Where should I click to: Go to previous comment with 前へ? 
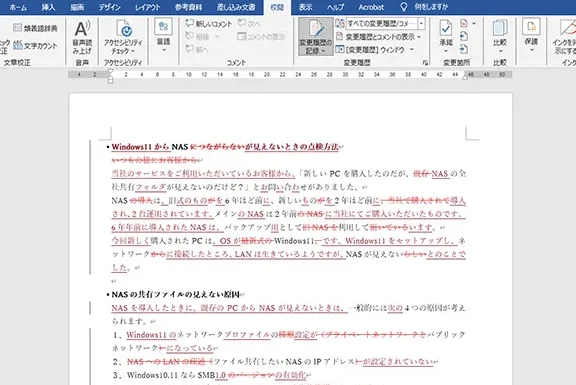[197, 49]
